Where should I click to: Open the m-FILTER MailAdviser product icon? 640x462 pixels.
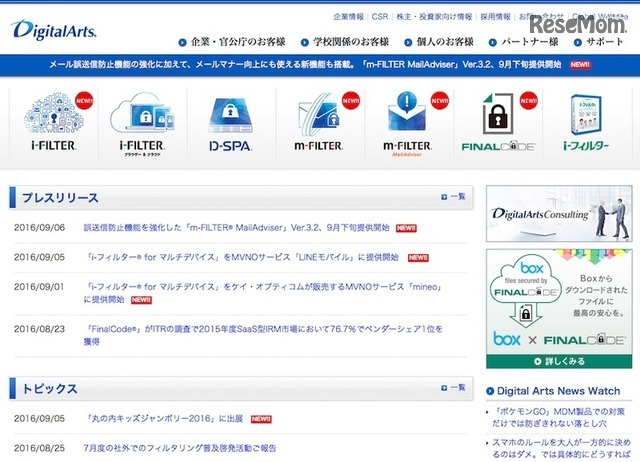pyautogui.click(x=407, y=124)
